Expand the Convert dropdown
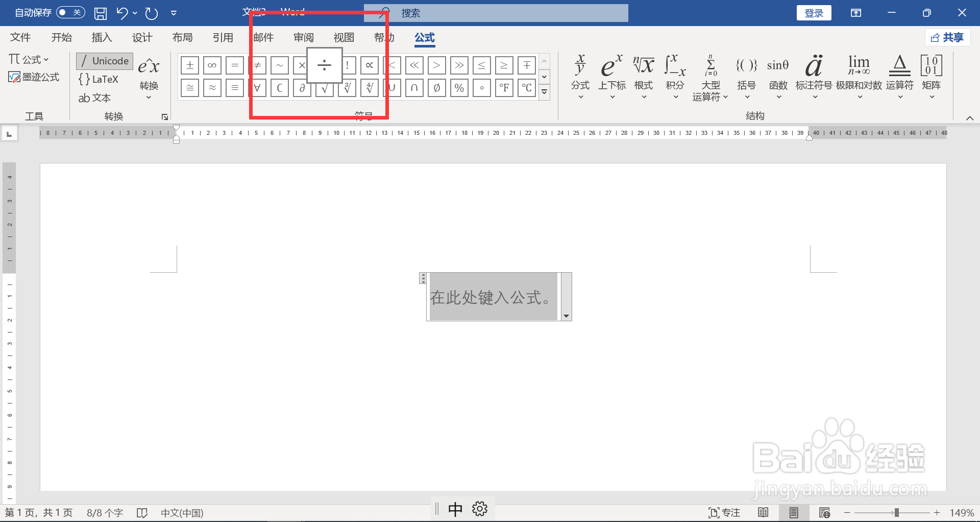Screen dimensions: 980x522 click(x=149, y=78)
